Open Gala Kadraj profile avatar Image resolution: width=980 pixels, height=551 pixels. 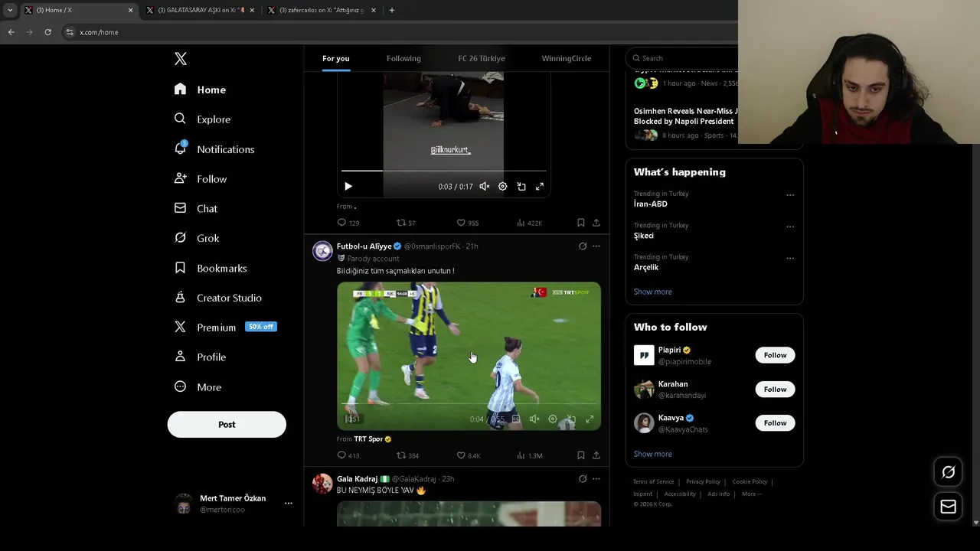click(x=322, y=484)
